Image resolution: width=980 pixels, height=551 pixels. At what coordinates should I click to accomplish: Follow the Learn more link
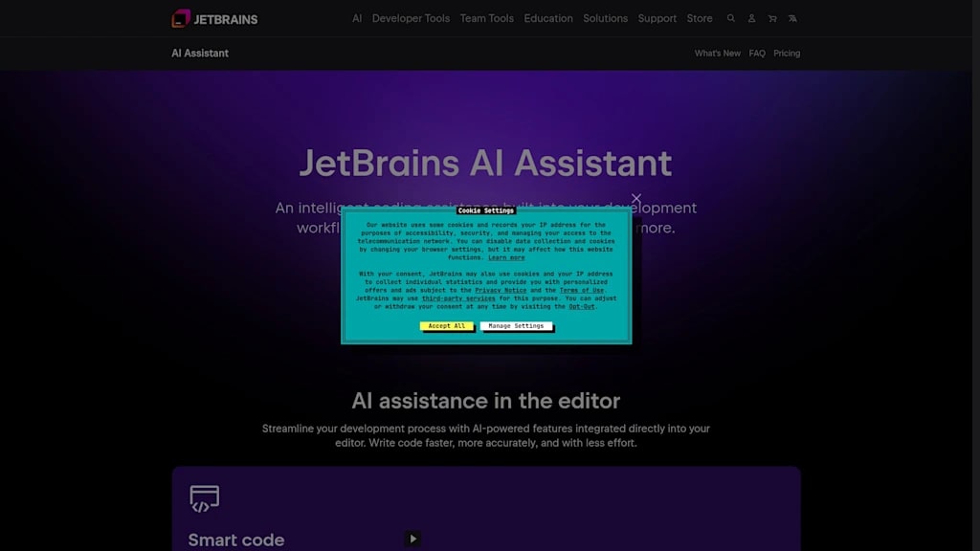tap(506, 257)
